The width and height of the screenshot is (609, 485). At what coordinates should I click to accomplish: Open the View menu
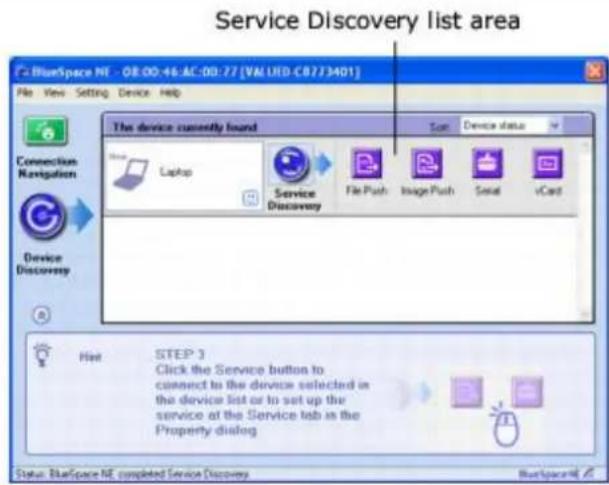tap(54, 93)
